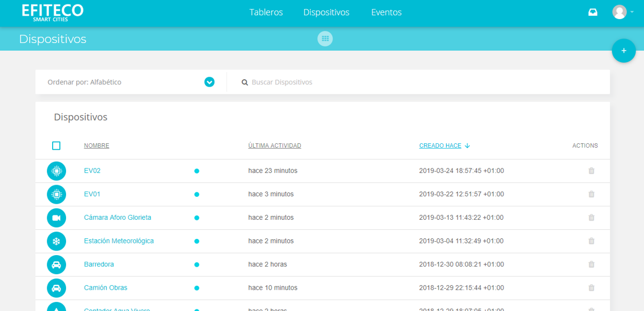644x311 pixels.
Task: Click the Camión Obras car icon
Action: click(x=56, y=288)
